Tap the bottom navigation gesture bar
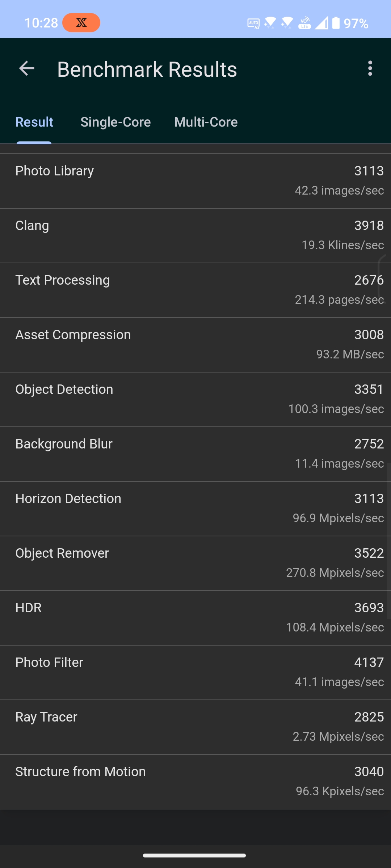 (194, 855)
